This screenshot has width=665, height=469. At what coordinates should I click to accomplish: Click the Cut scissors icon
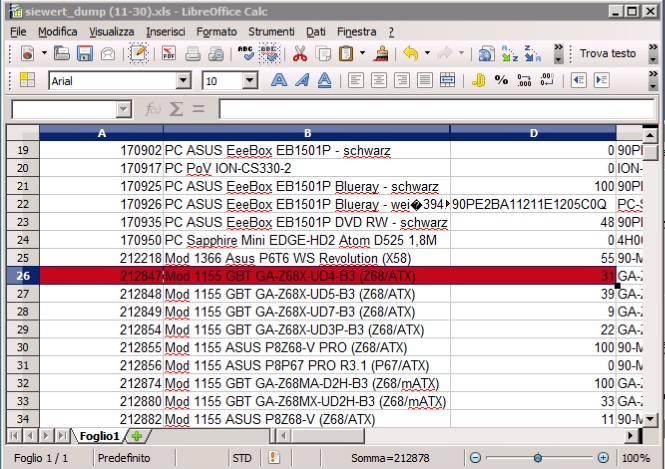[300, 54]
